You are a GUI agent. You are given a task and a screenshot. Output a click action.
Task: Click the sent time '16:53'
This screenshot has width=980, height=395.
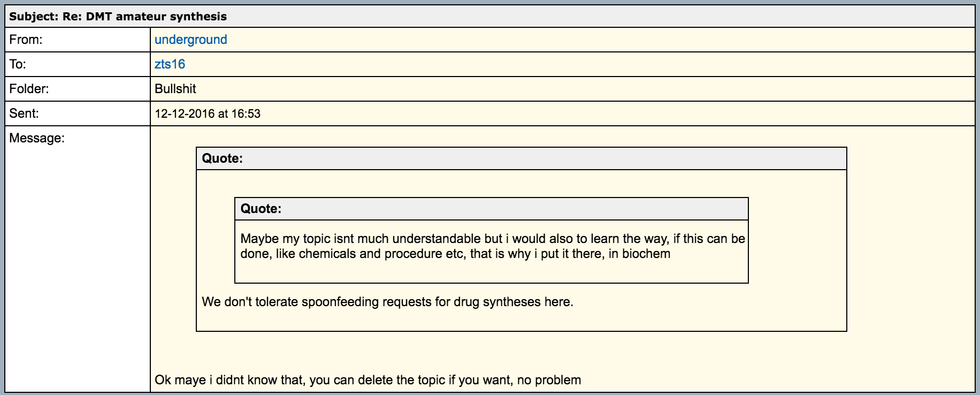coord(246,114)
